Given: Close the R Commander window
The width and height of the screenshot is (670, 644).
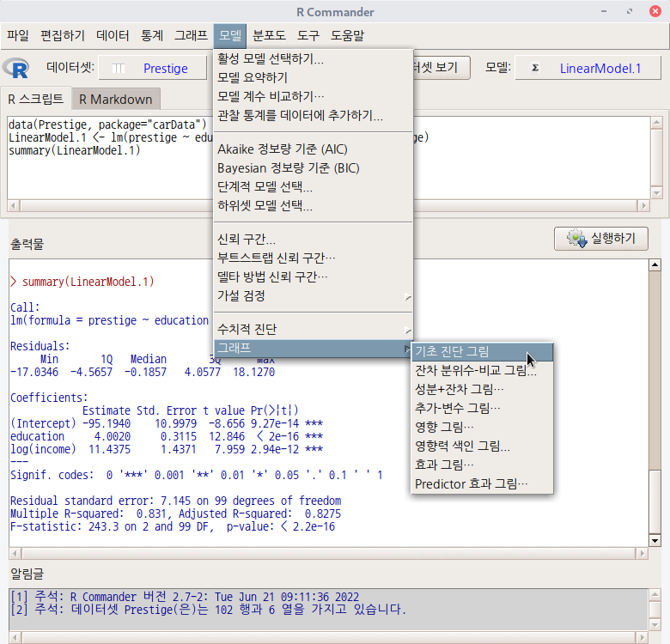Looking at the screenshot, I should point(655,11).
